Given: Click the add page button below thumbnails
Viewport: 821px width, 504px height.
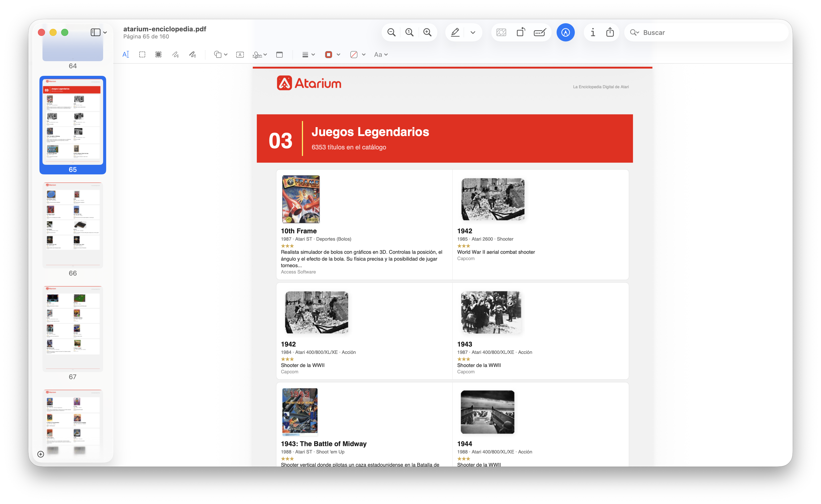Looking at the screenshot, I should coord(41,454).
